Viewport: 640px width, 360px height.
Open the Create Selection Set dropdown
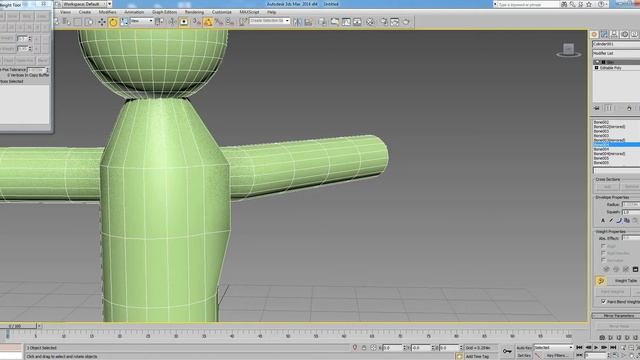270,21
